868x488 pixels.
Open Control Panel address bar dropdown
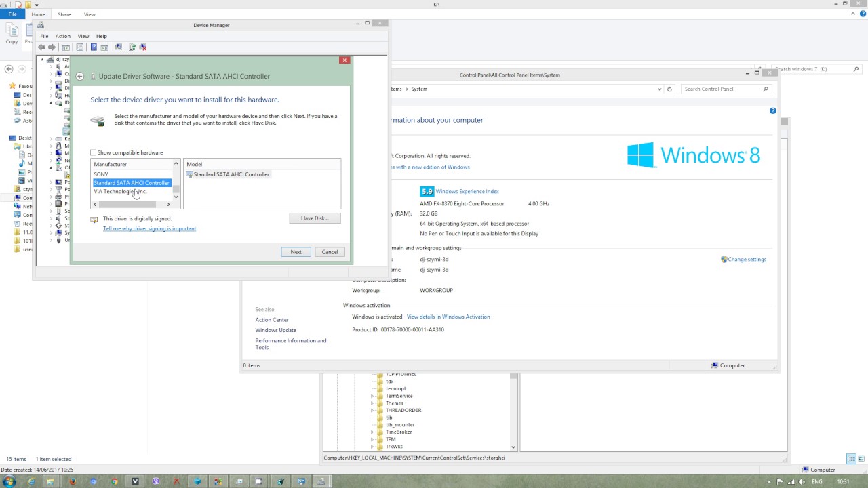coord(659,89)
